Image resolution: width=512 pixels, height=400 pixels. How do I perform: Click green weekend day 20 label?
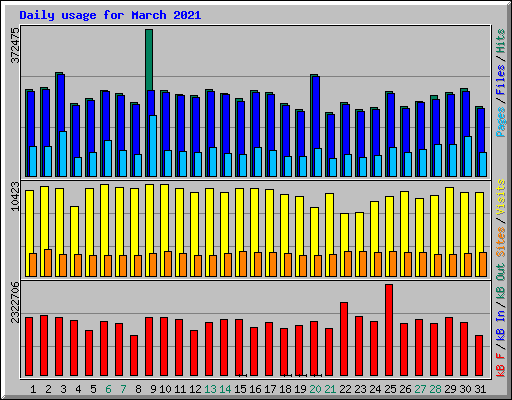pyautogui.click(x=315, y=389)
